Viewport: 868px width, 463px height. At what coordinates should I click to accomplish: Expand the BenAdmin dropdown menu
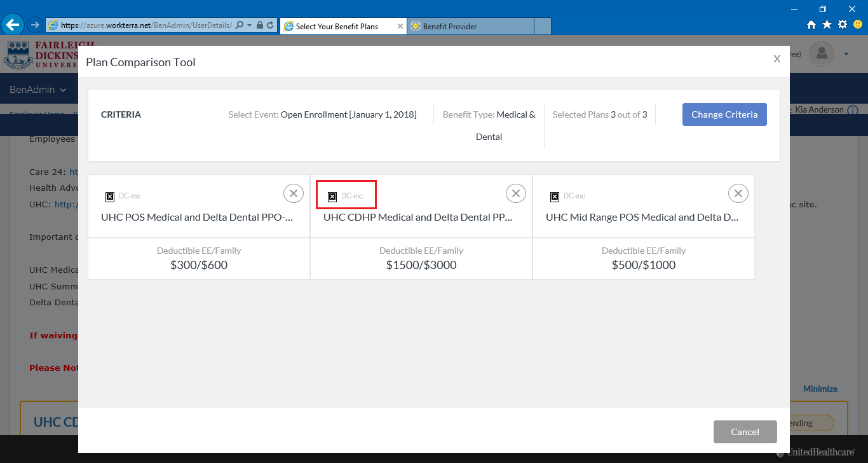38,90
